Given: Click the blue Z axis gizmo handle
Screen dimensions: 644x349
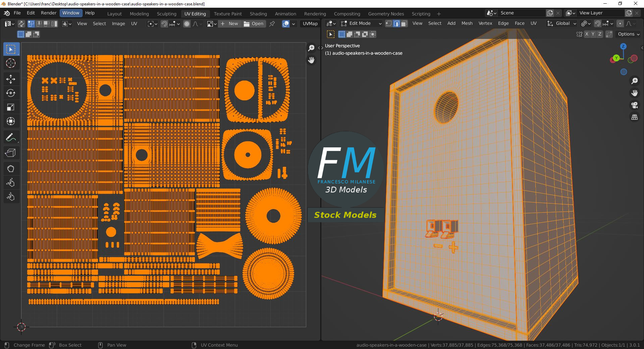Looking at the screenshot, I should pos(623,47).
